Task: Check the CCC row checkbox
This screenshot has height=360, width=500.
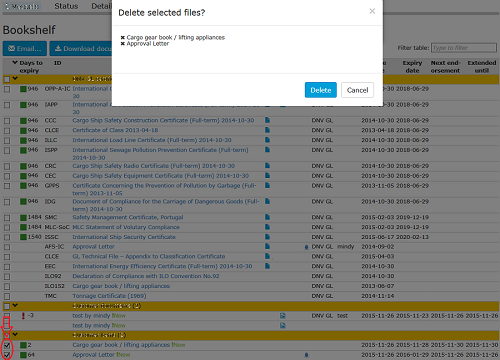Action: 7,121
